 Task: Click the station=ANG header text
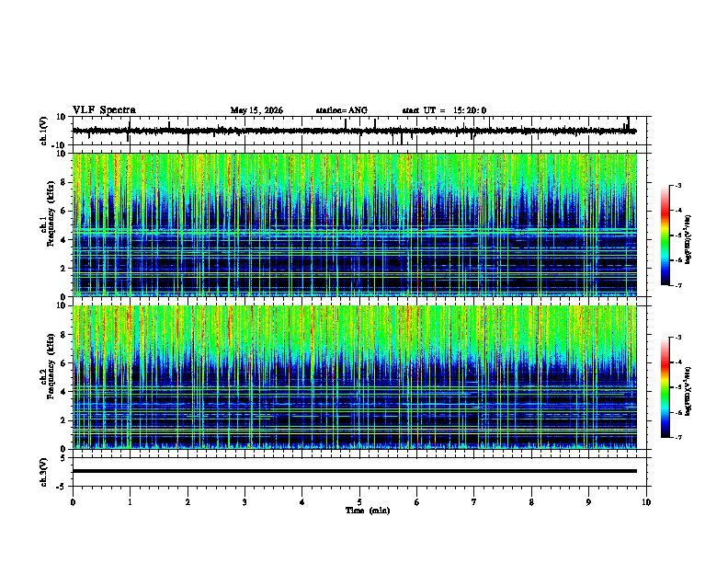point(342,110)
